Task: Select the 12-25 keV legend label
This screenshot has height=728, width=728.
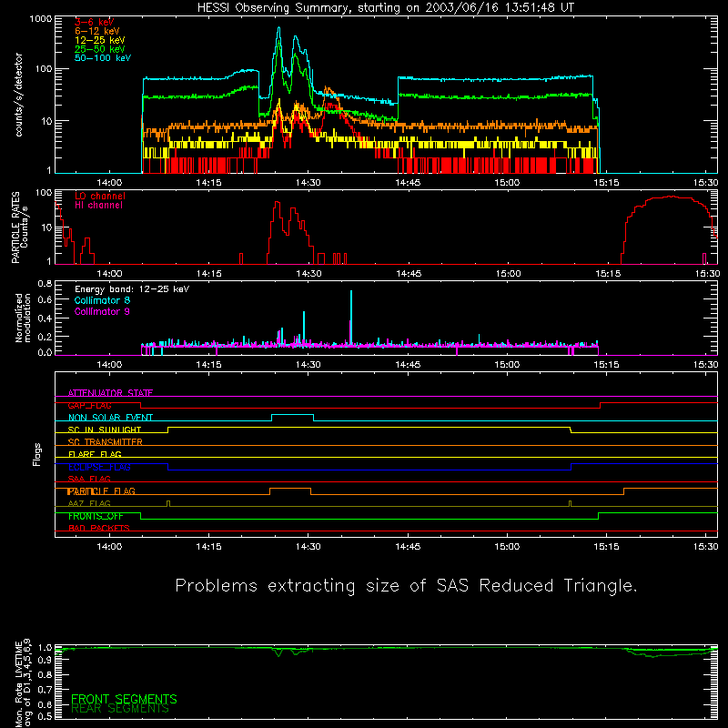Action: [100, 40]
